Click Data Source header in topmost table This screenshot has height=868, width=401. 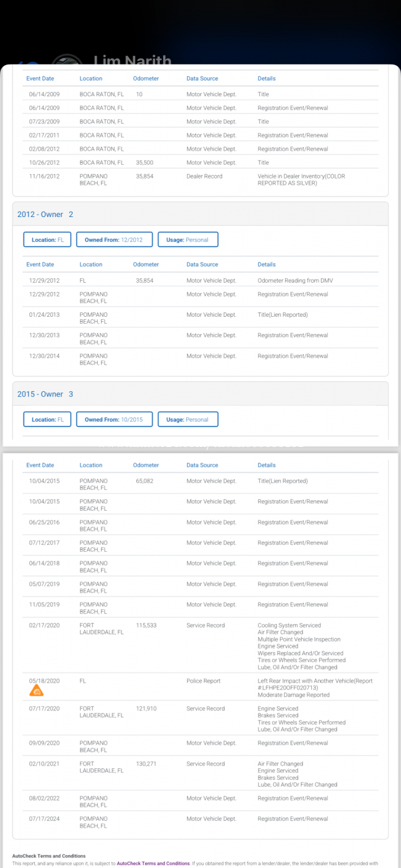202,79
